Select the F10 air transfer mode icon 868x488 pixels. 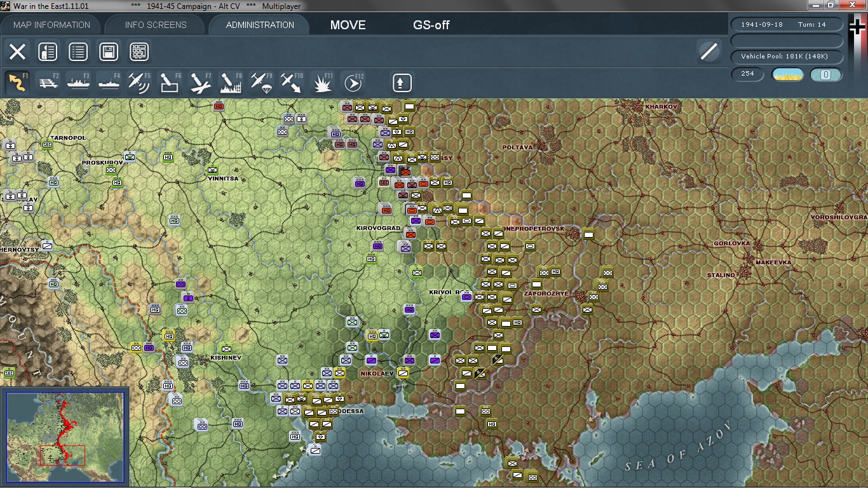click(x=292, y=83)
